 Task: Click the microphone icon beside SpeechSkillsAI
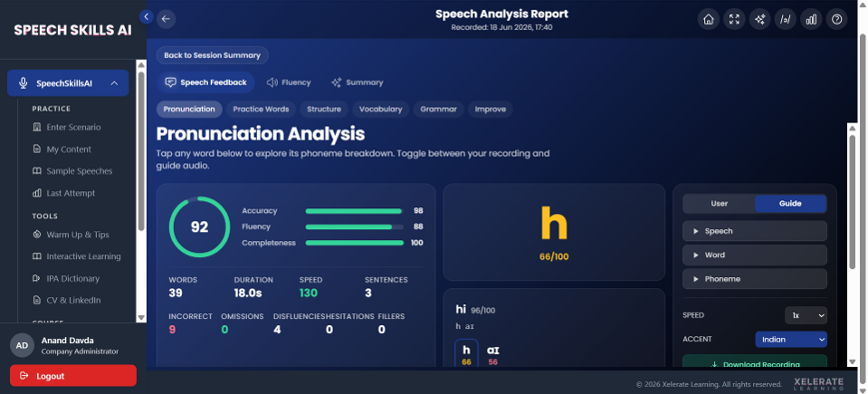24,83
